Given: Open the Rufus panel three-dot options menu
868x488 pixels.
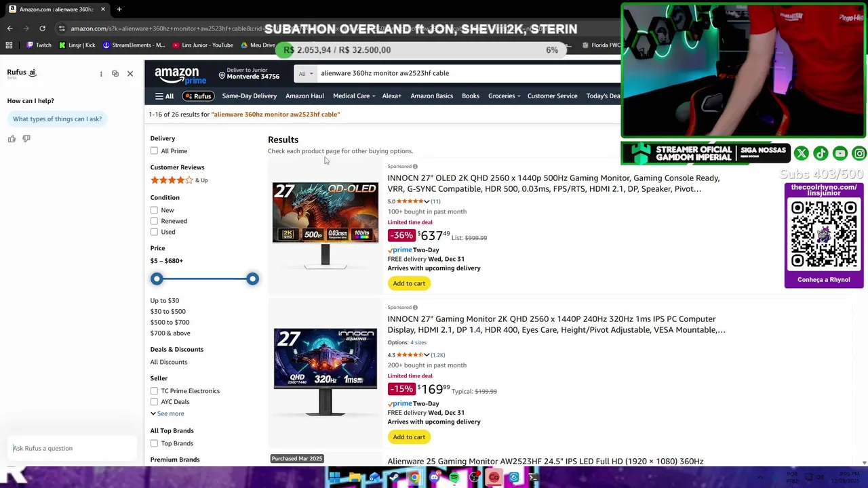Looking at the screenshot, I should (x=101, y=73).
